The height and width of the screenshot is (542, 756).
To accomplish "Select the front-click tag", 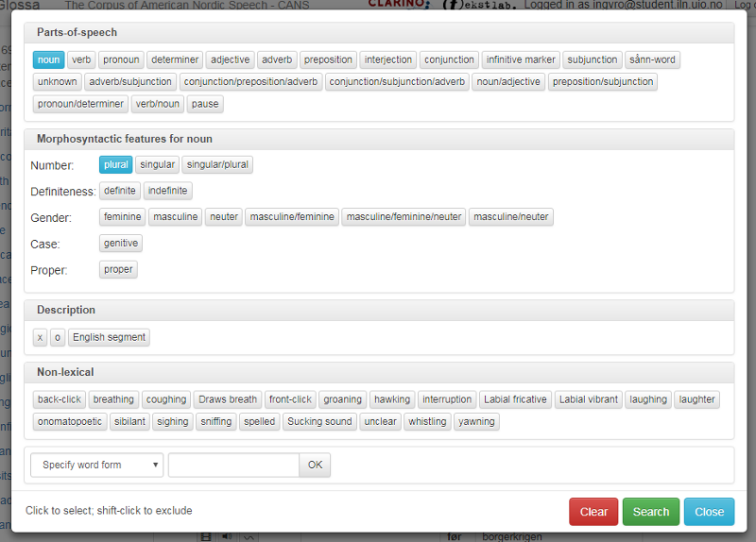I will pyautogui.click(x=290, y=399).
